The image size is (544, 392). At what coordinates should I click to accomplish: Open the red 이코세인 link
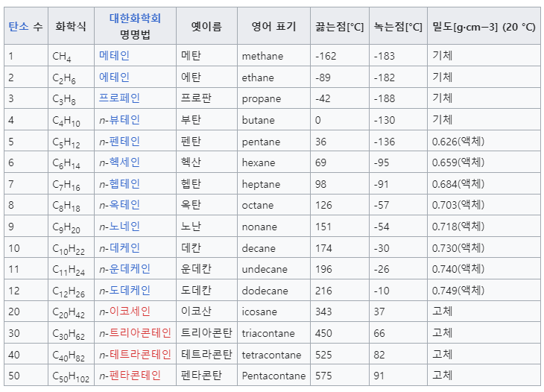coord(130,312)
